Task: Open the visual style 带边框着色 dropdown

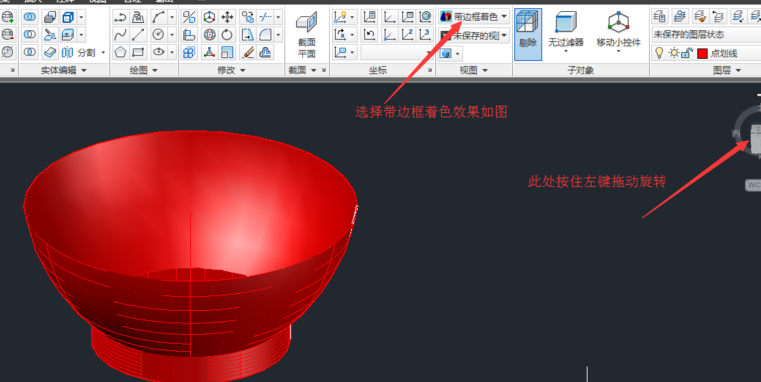Action: pyautogui.click(x=474, y=17)
